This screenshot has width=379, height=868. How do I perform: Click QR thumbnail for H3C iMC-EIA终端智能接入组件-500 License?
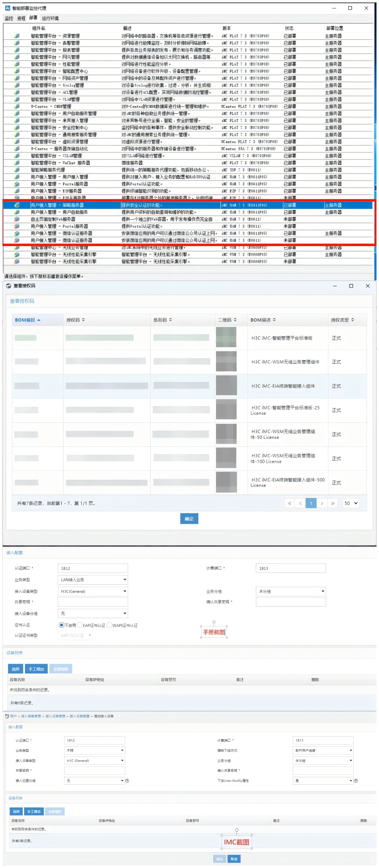[x=226, y=482]
